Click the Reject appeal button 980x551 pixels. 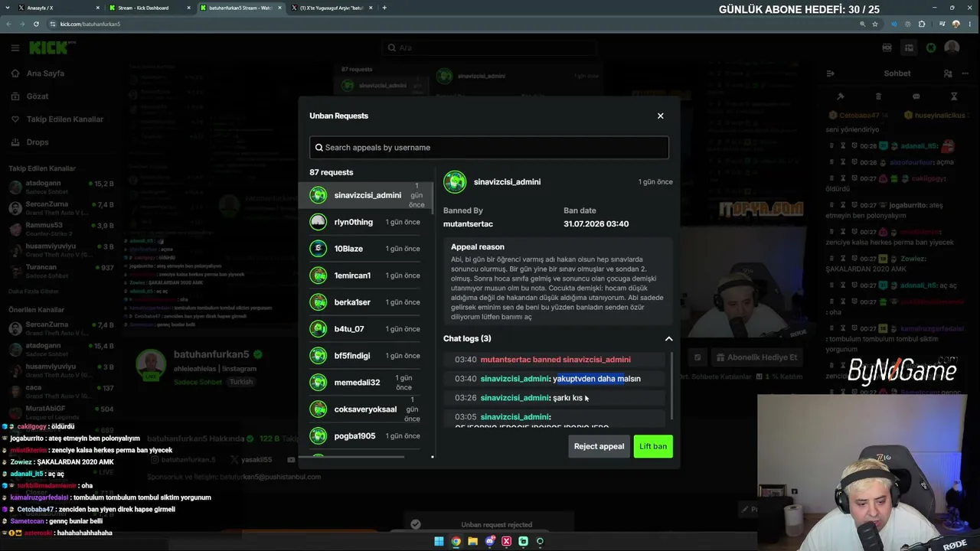tap(599, 446)
